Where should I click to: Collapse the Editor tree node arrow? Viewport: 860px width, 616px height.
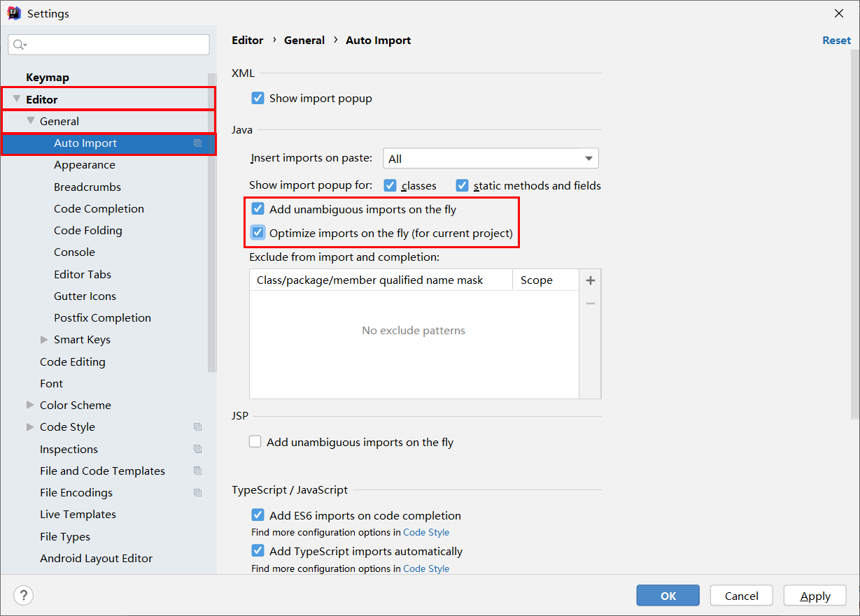pos(17,99)
